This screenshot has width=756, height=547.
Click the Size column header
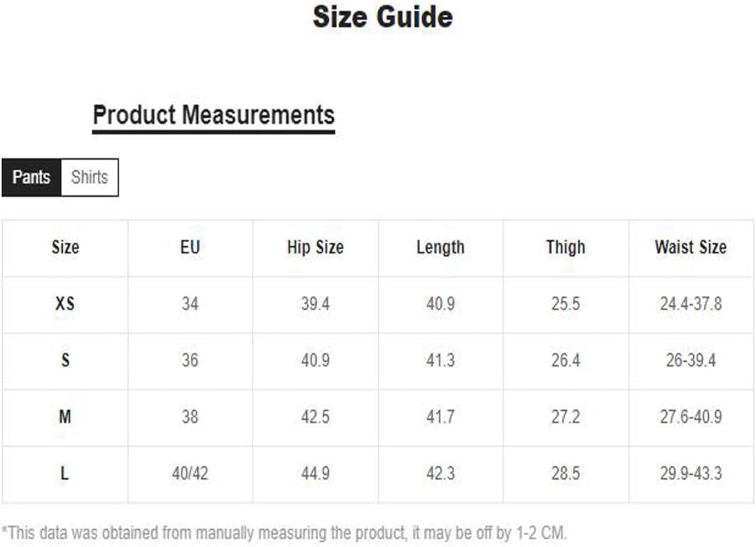pyautogui.click(x=65, y=247)
